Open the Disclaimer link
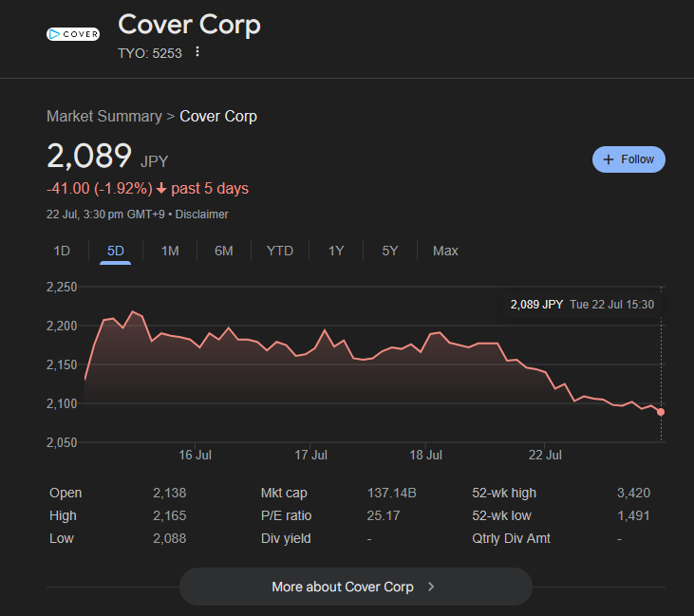This screenshot has width=694, height=616. [x=202, y=215]
